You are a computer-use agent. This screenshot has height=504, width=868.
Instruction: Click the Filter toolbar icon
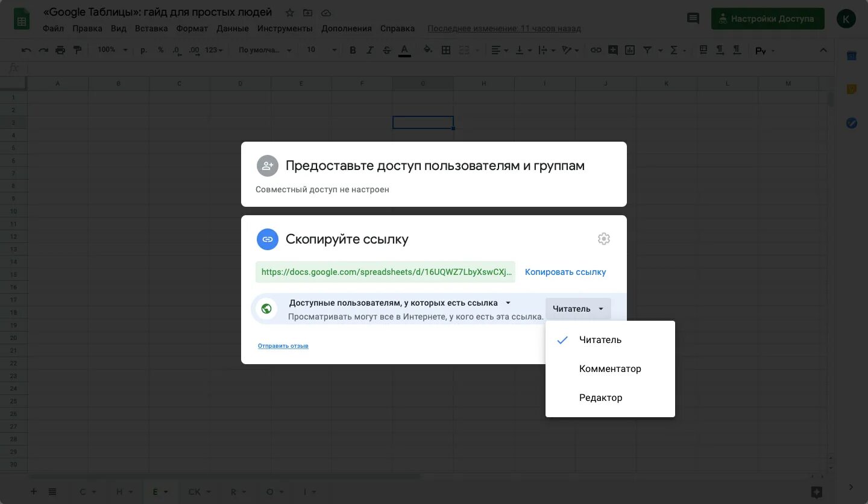pos(647,50)
